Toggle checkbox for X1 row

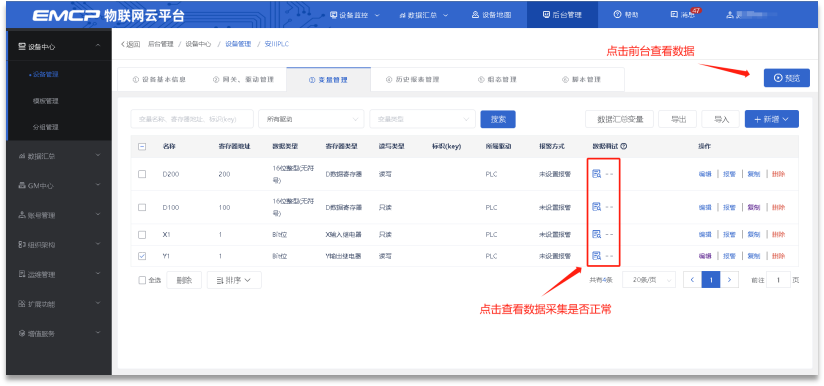[142, 234]
